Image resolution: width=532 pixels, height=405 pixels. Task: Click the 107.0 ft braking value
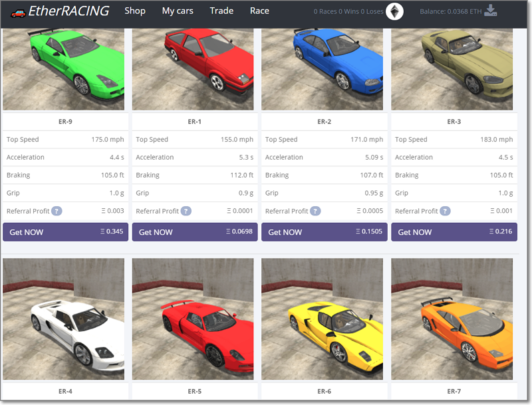(x=372, y=175)
